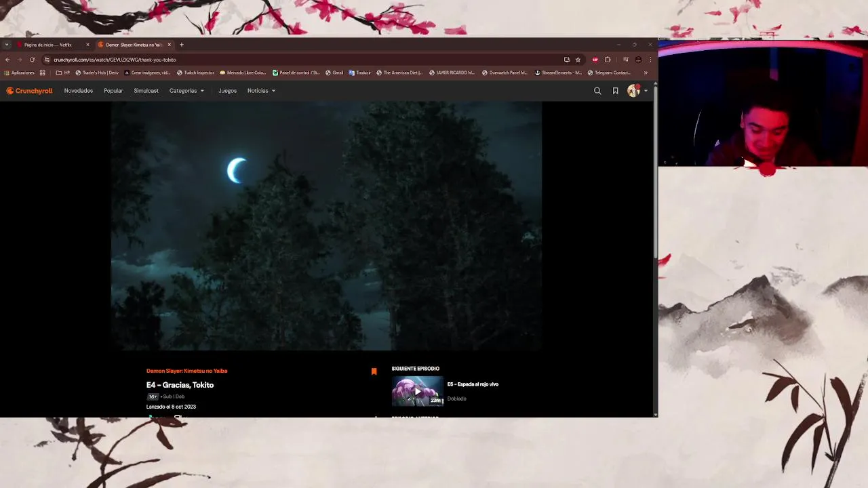Open Crunchyroll search
The image size is (868, 488).
click(597, 91)
